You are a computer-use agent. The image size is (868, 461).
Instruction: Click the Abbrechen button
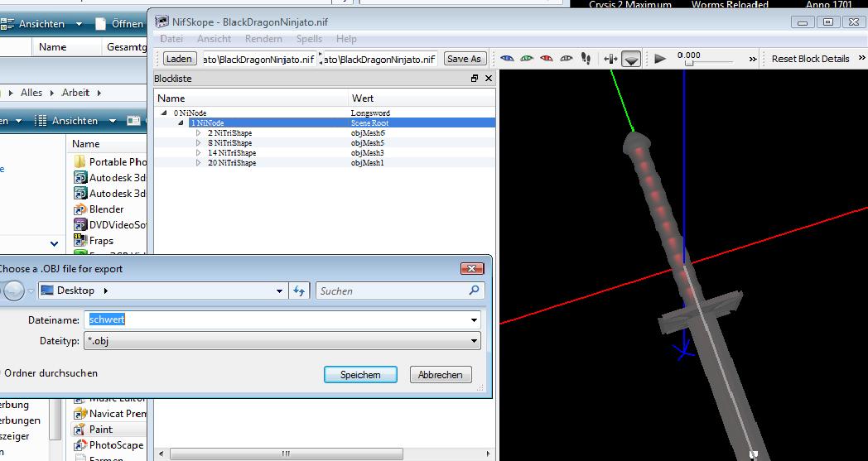pyautogui.click(x=441, y=375)
